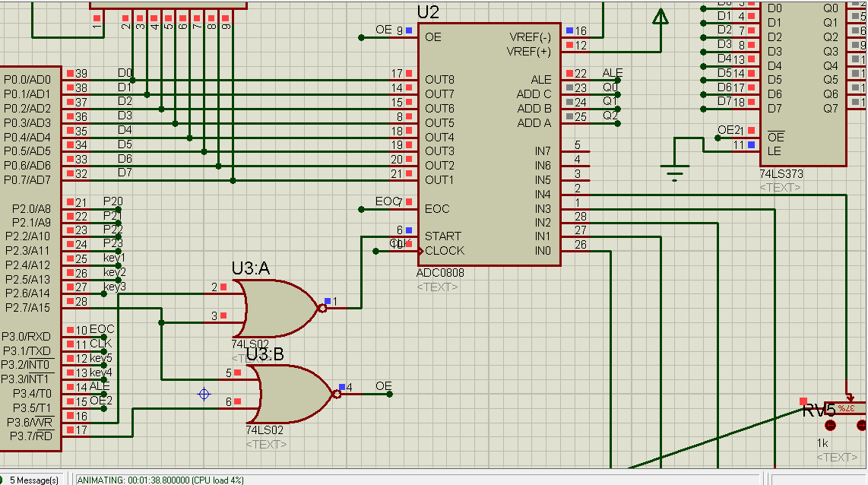Click the U3:A reference label

[251, 268]
